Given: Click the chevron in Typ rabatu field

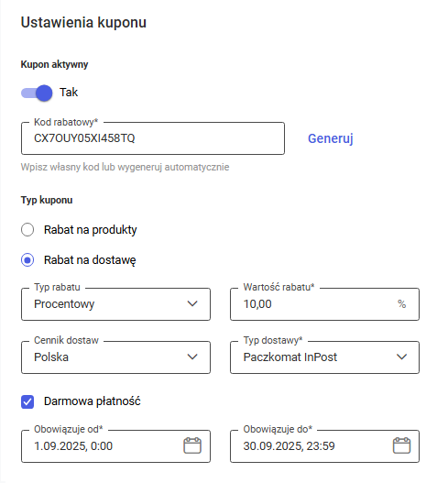Looking at the screenshot, I should point(192,303).
